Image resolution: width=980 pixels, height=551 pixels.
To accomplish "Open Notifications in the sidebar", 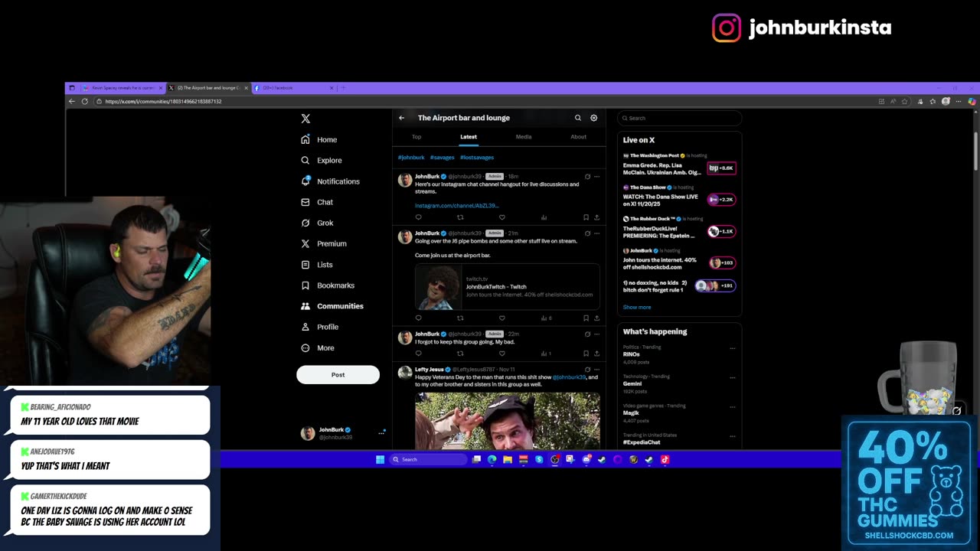I will pyautogui.click(x=330, y=181).
